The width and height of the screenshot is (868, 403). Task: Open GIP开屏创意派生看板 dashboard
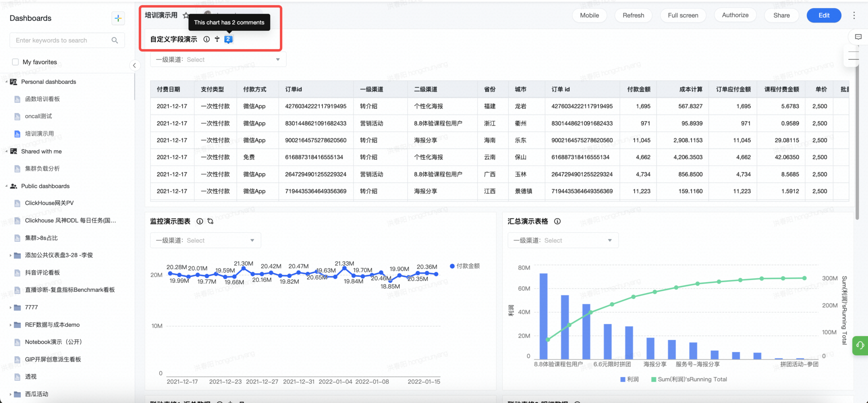point(53,360)
